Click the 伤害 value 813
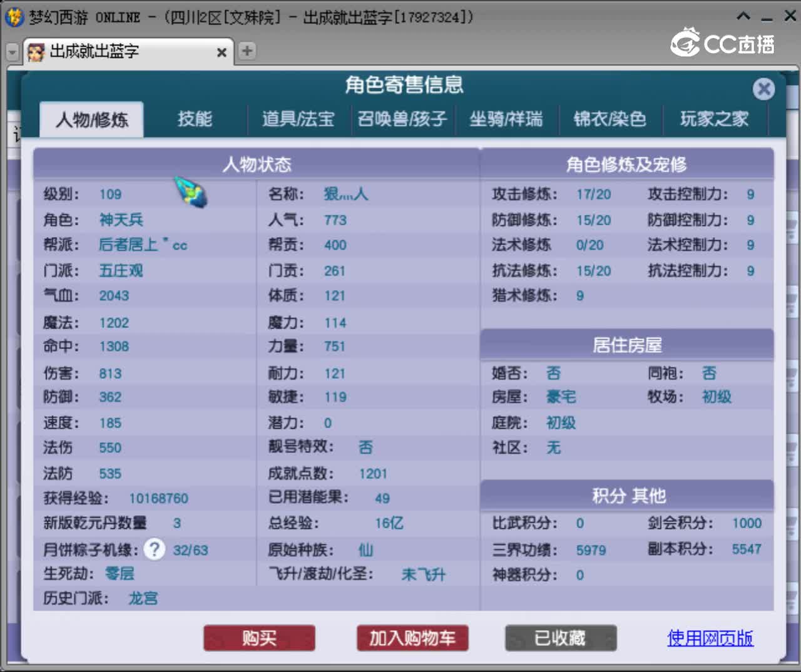The image size is (801, 672). (x=110, y=374)
